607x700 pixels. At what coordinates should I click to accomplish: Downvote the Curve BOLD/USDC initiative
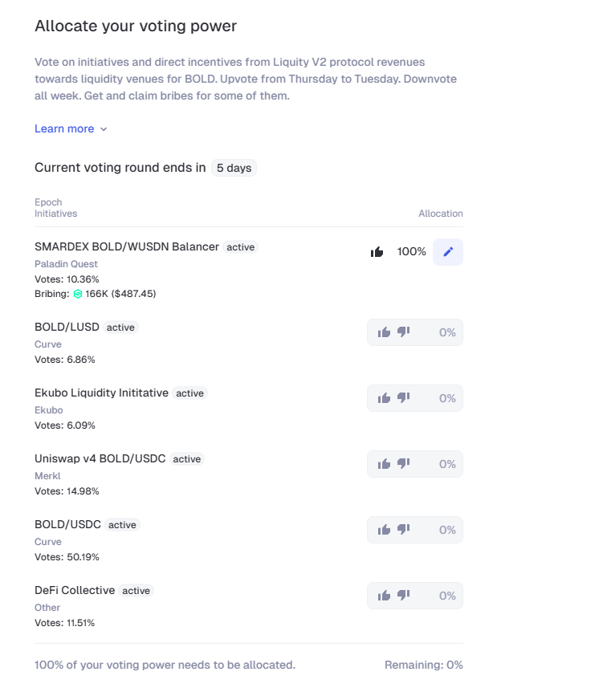click(x=403, y=530)
